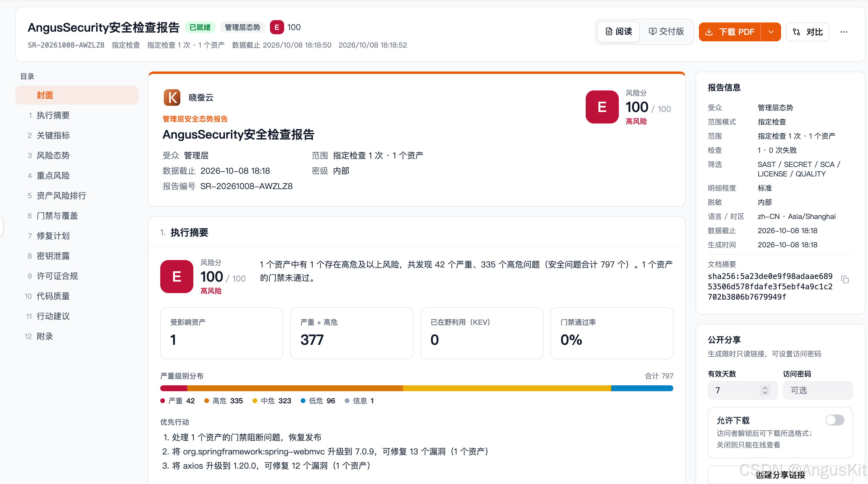Click the red 严重 segment of severity bar
This screenshot has width=868, height=484.
(174, 388)
